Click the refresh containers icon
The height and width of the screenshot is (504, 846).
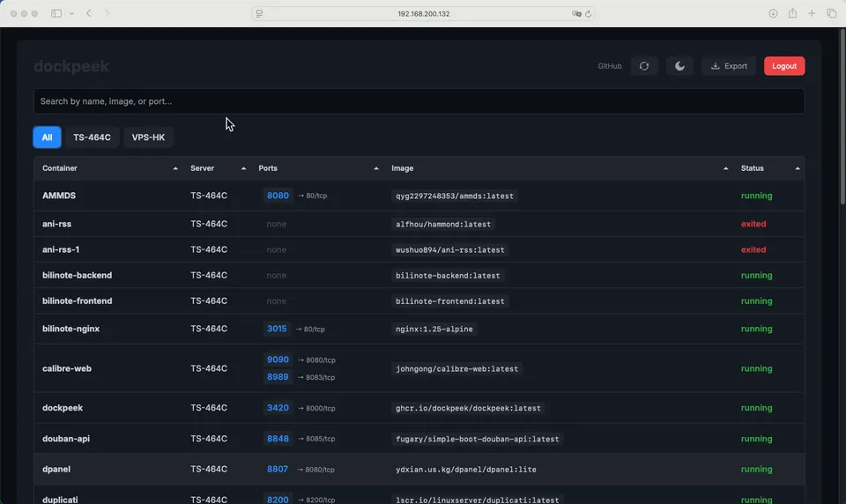644,66
